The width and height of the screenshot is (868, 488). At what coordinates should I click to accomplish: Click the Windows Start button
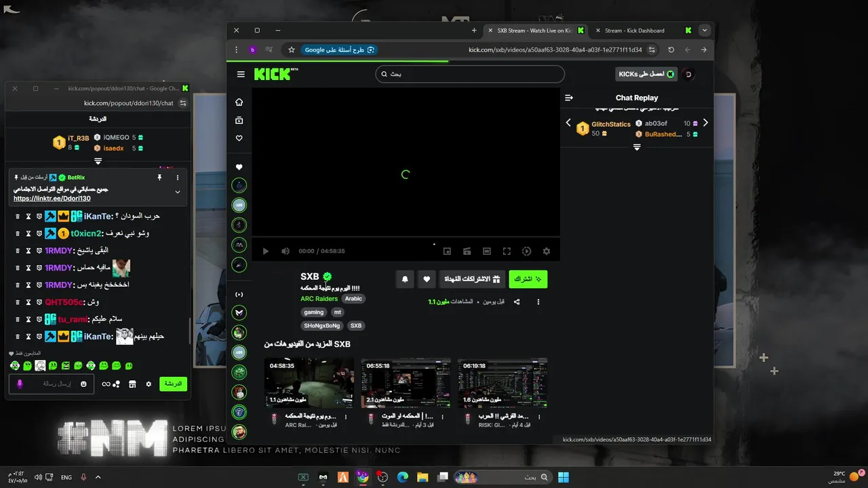[564, 477]
